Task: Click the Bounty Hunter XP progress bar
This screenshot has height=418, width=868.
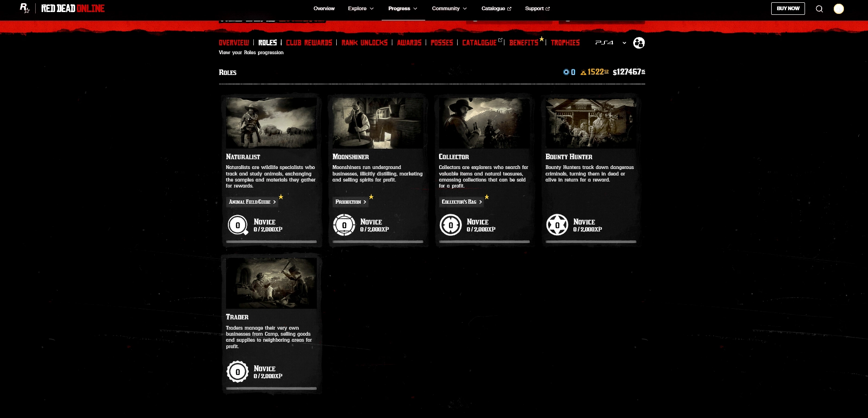Action: click(591, 242)
